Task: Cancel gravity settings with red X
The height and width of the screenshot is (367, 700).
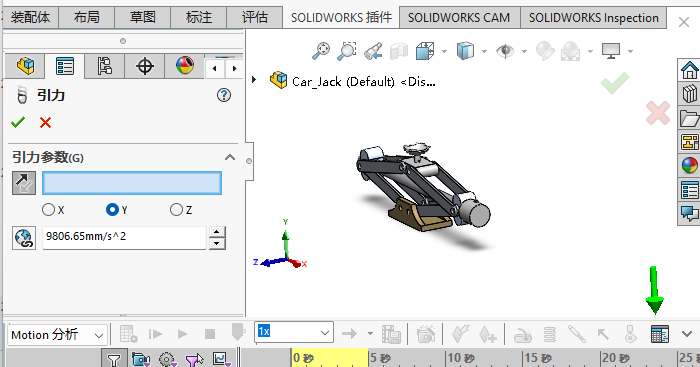Action: tap(45, 122)
